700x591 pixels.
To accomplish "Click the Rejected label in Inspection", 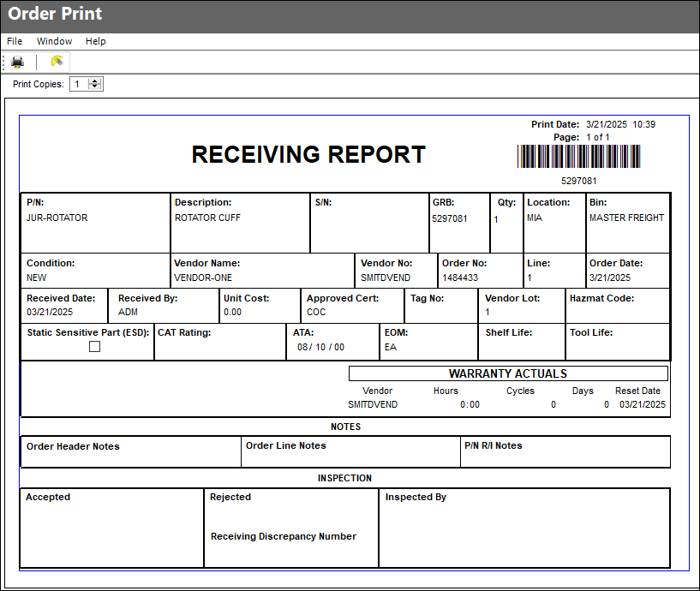I will 230,497.
